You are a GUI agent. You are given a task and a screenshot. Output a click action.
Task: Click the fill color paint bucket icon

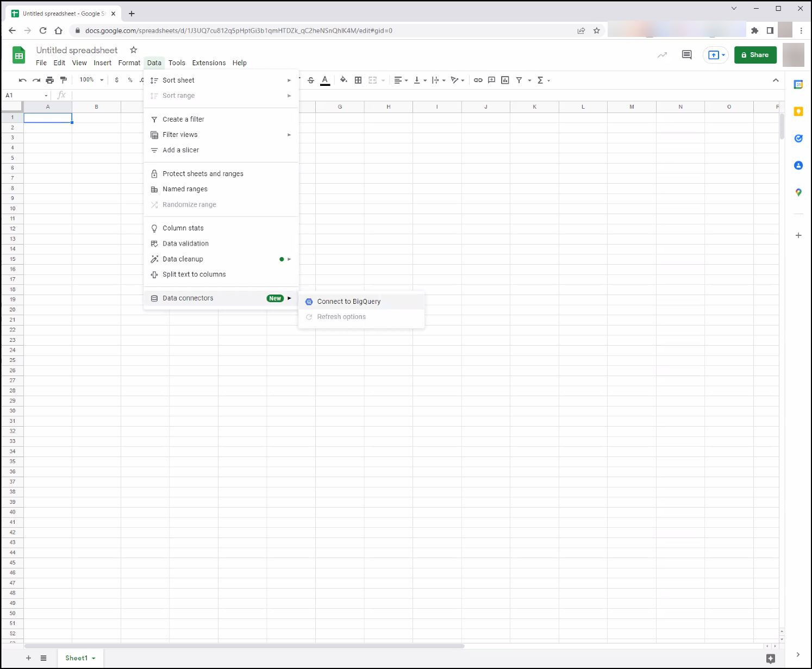343,80
